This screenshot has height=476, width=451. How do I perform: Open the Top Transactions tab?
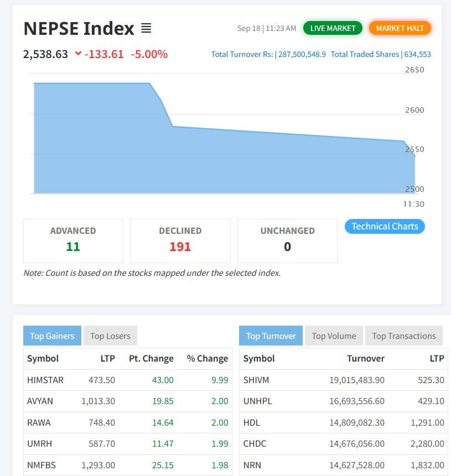(403, 336)
